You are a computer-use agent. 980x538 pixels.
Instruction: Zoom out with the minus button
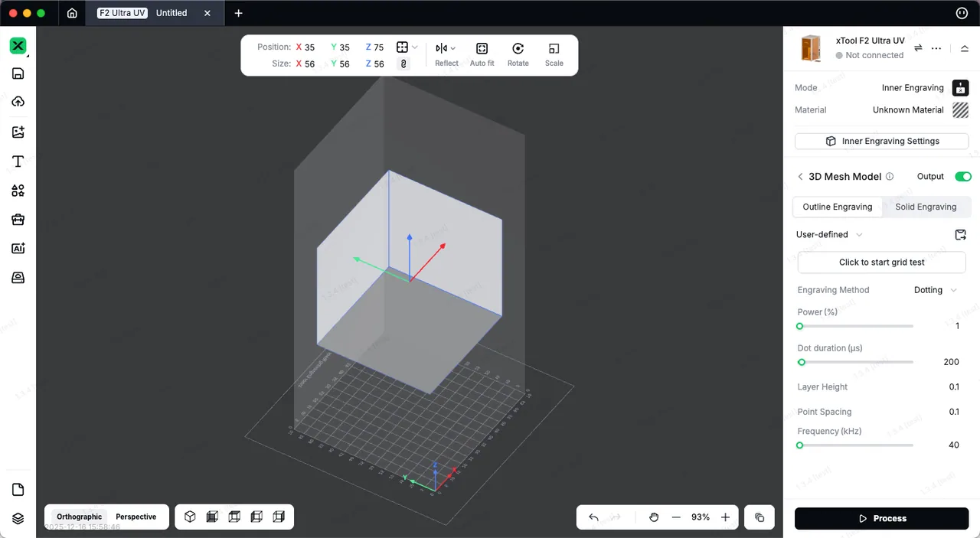tap(676, 517)
